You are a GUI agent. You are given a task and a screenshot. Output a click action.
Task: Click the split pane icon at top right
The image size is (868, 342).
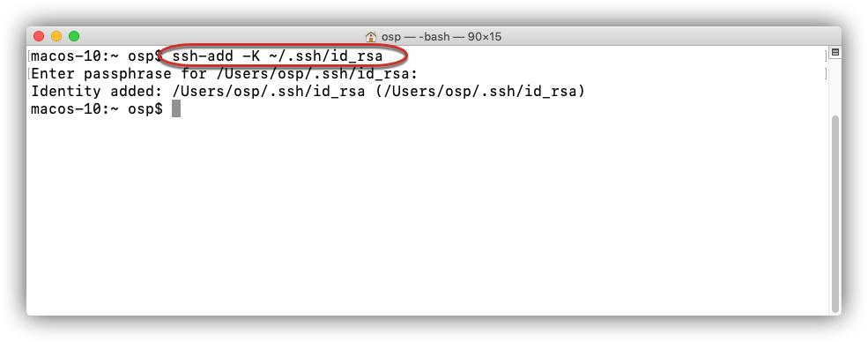(835, 53)
